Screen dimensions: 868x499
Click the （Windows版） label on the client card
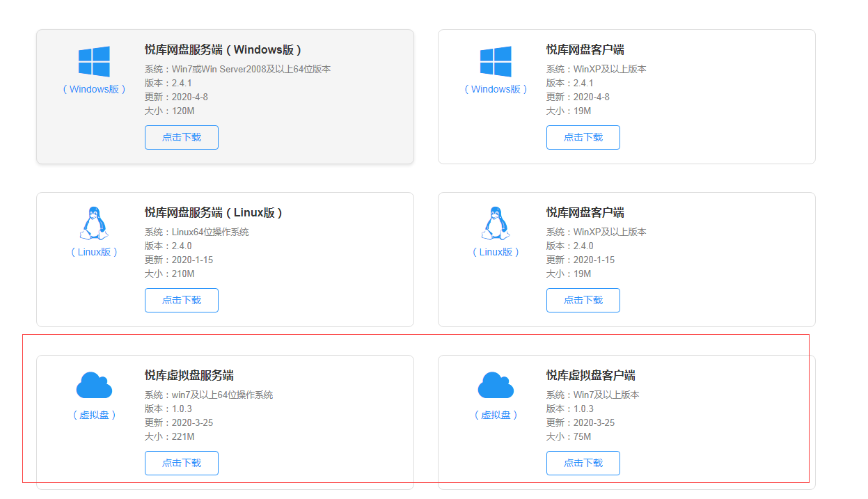click(496, 89)
